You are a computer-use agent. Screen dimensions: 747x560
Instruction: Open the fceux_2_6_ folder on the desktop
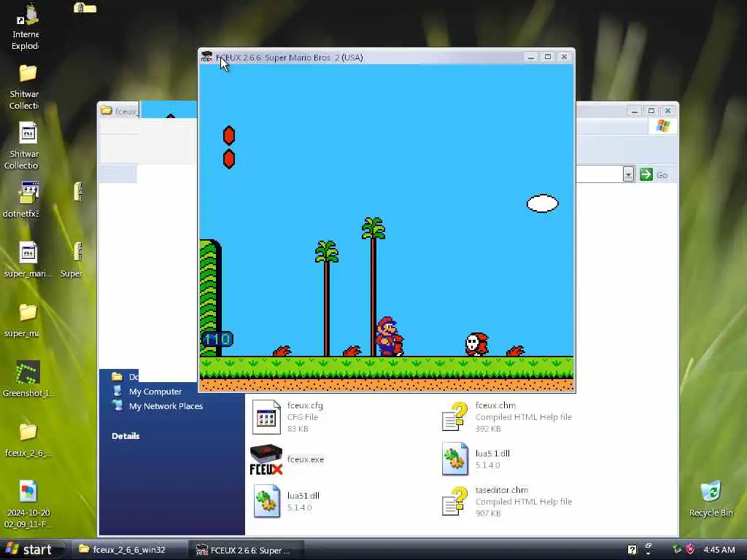(x=28, y=432)
